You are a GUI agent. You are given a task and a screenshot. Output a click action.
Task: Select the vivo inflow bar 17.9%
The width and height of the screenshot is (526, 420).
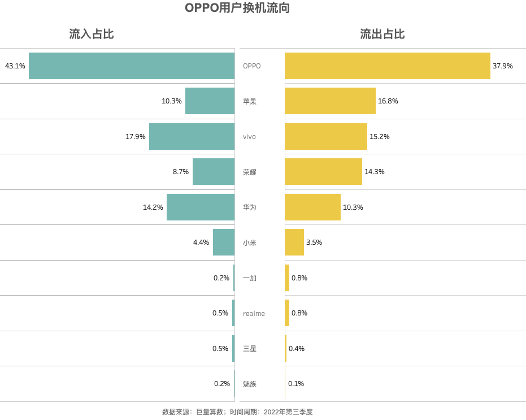click(192, 136)
